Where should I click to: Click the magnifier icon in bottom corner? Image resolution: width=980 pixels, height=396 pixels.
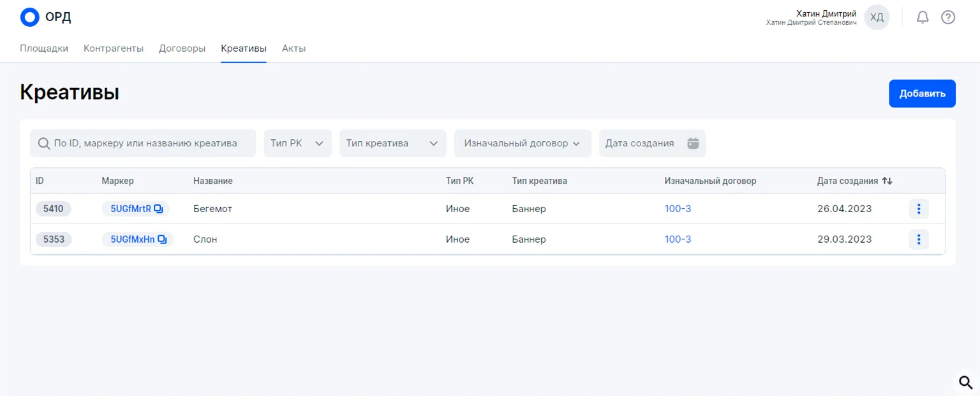(x=965, y=382)
